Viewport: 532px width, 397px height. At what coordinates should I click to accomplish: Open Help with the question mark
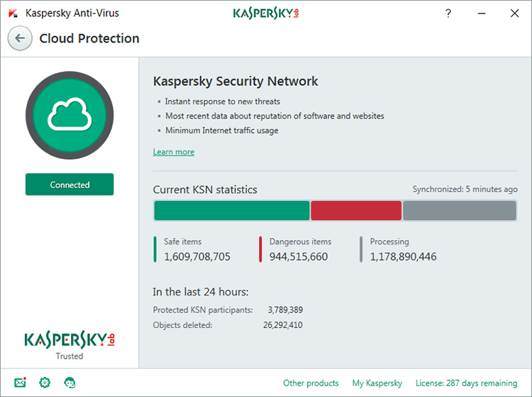pyautogui.click(x=448, y=13)
